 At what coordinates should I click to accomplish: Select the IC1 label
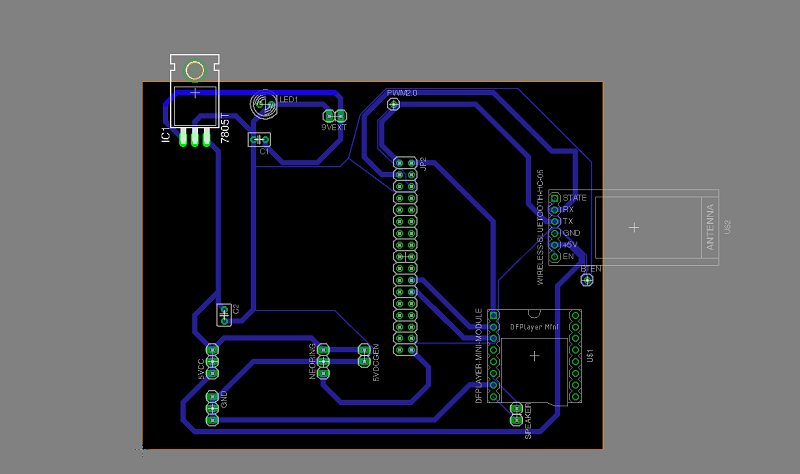(165, 135)
